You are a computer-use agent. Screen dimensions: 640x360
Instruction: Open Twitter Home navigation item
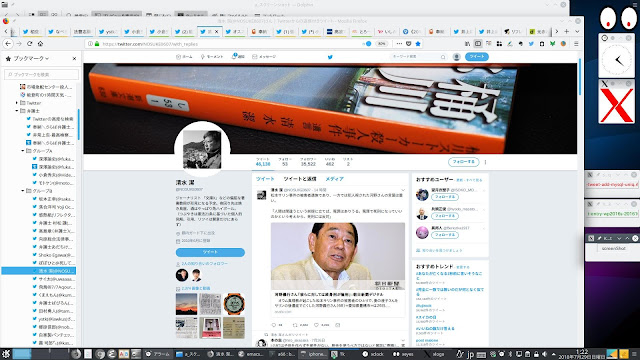184,57
